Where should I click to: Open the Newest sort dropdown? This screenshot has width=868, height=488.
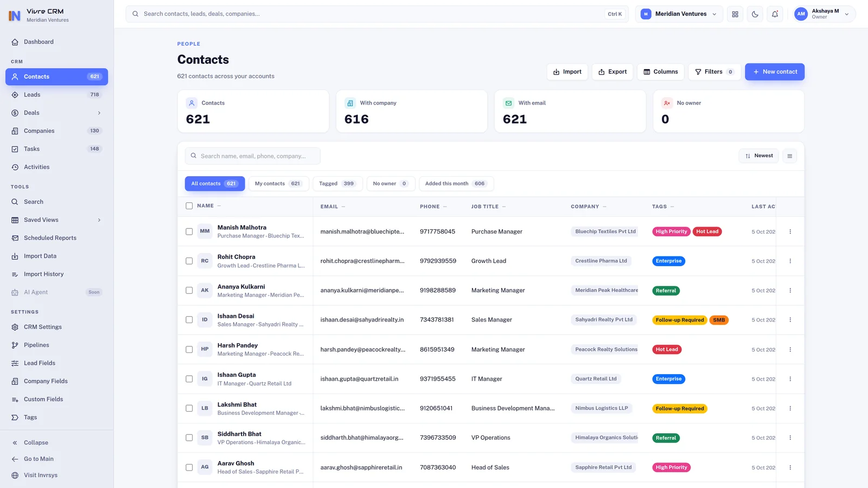coord(758,156)
